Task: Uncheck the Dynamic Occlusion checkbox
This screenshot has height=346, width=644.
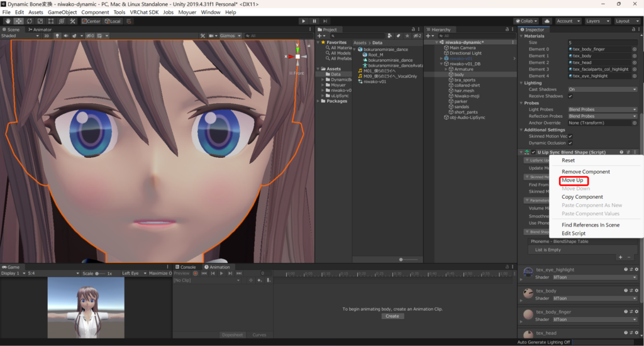Action: click(570, 143)
